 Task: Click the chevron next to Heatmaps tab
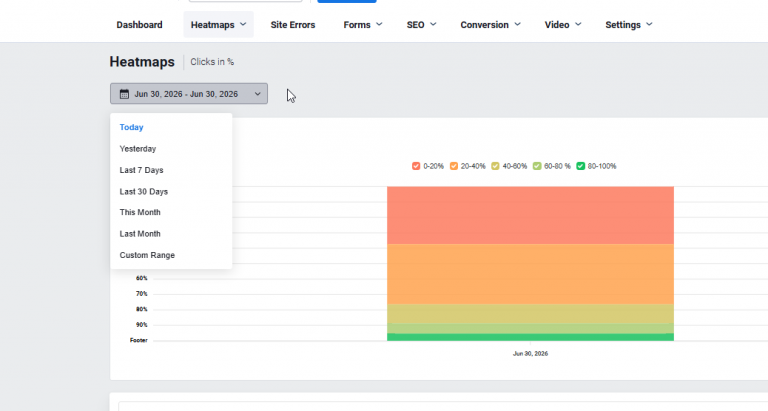[243, 24]
